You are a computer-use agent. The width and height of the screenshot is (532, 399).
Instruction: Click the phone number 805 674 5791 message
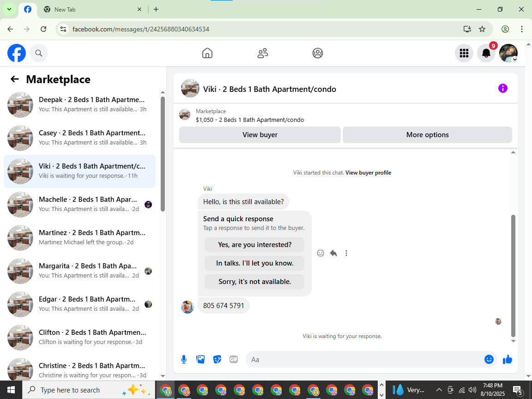(223, 306)
